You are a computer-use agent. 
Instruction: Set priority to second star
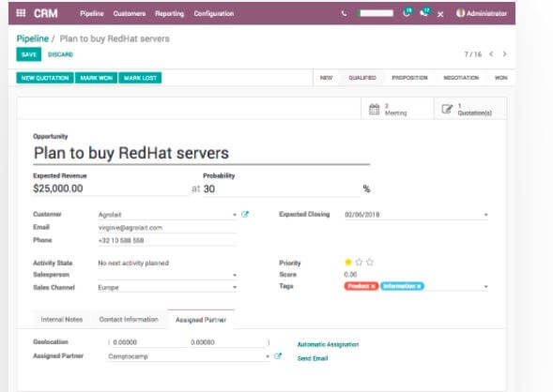(x=359, y=262)
